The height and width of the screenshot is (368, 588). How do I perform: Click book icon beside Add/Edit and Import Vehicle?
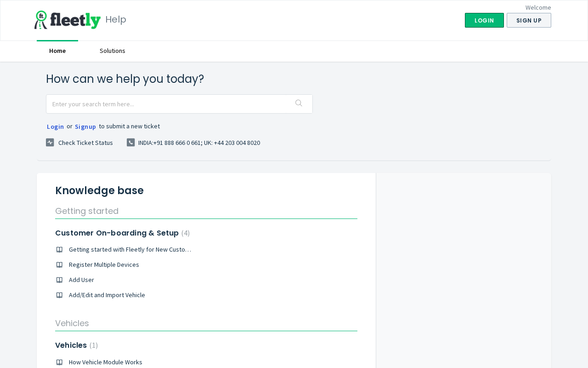point(59,295)
